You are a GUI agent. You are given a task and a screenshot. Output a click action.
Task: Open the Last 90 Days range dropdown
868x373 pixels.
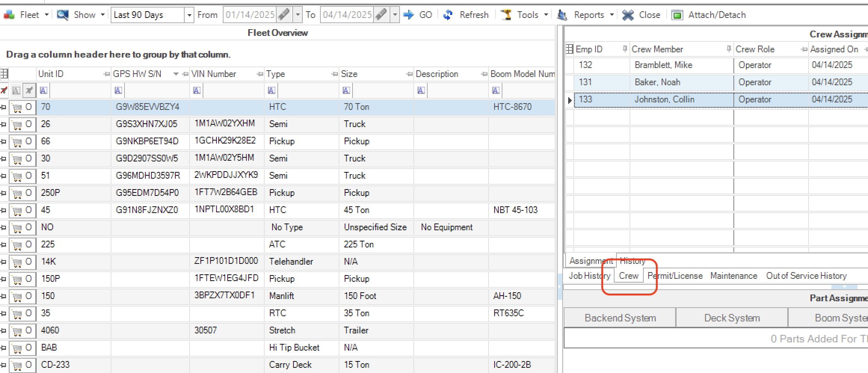(189, 15)
